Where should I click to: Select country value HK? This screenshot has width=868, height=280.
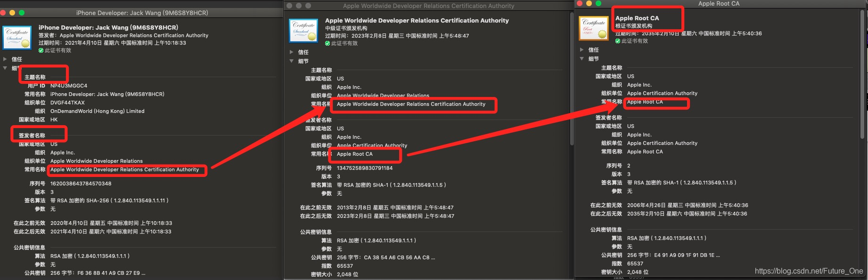click(x=54, y=120)
